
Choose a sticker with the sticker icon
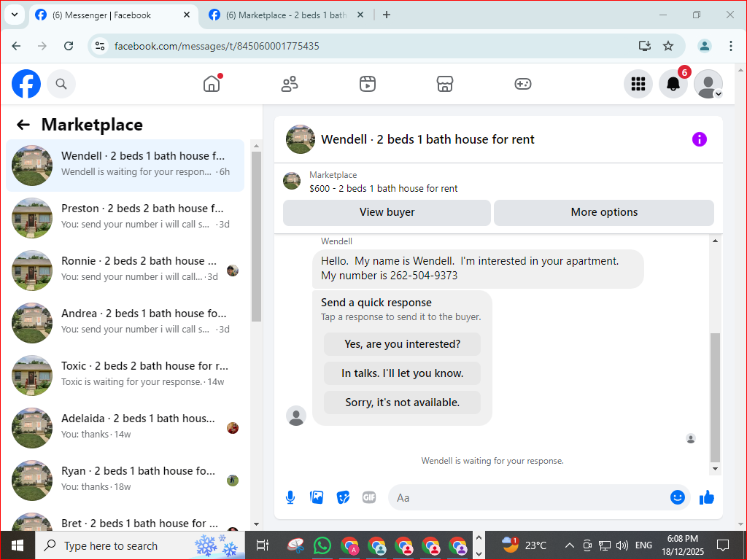343,497
